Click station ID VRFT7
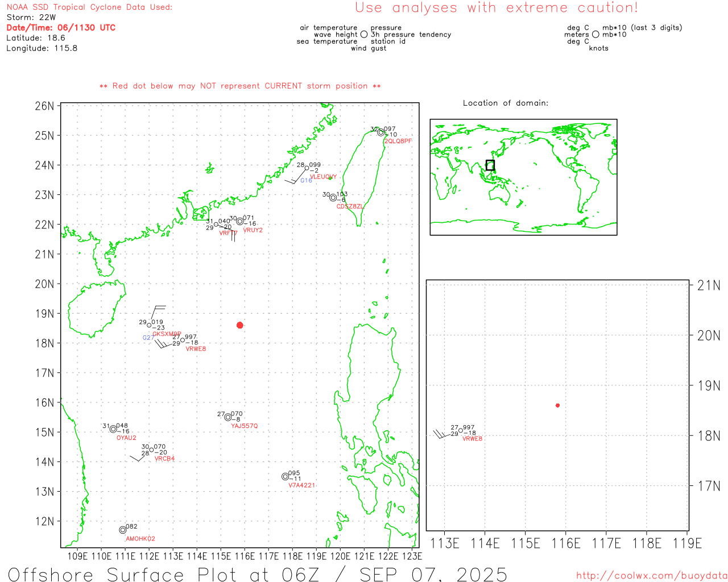Image resolution: width=728 pixels, height=582 pixels. 229,233
